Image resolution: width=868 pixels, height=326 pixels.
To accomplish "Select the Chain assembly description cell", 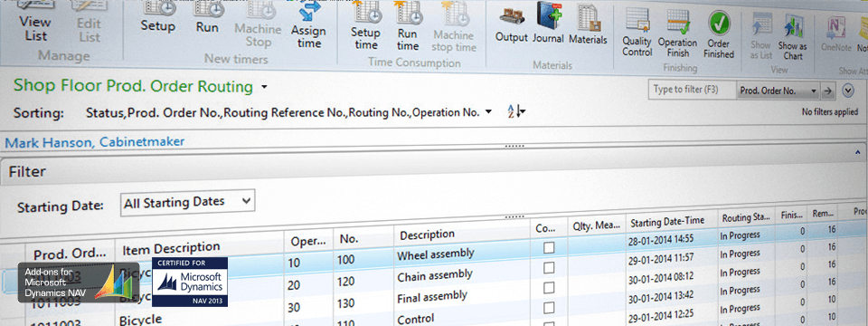I will (435, 275).
